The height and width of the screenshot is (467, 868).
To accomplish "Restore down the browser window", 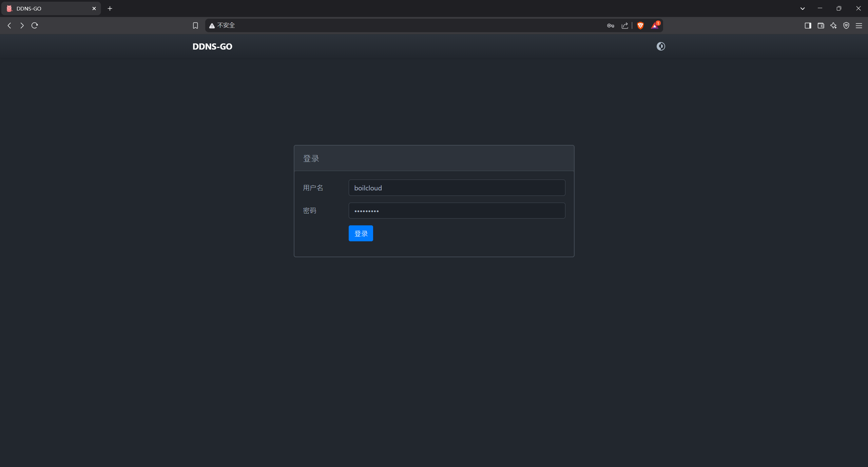I will tap(839, 8).
